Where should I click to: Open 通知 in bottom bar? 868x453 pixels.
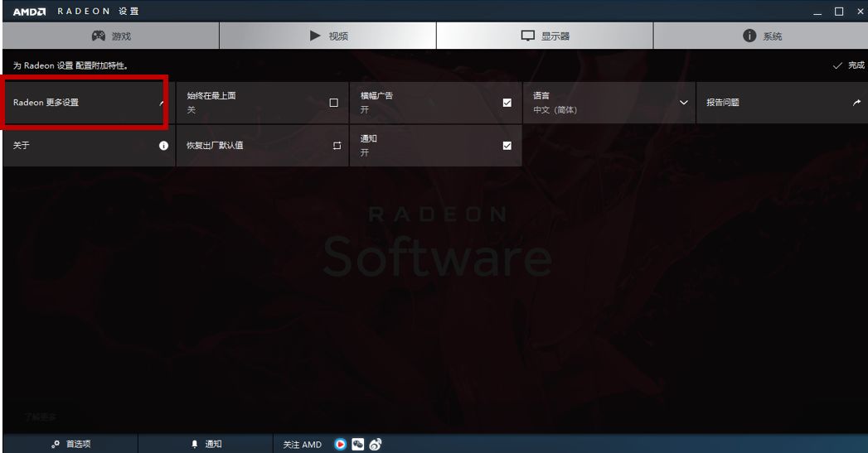click(x=206, y=444)
